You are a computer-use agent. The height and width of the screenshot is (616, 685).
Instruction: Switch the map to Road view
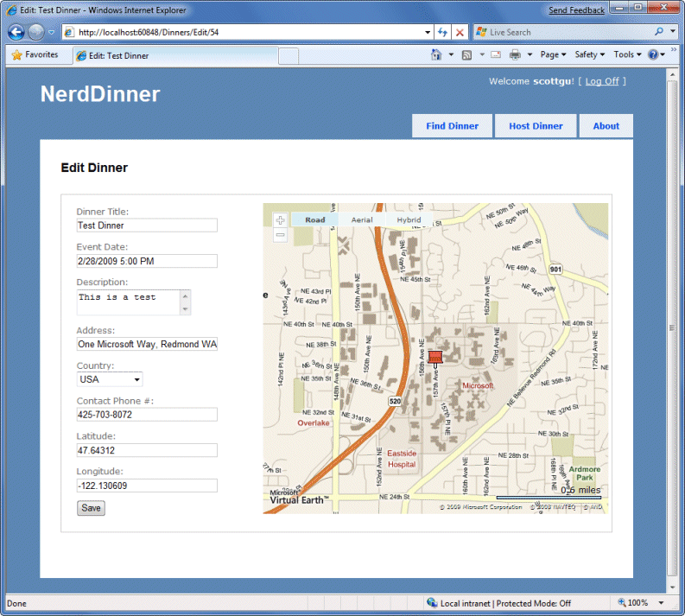(x=315, y=219)
